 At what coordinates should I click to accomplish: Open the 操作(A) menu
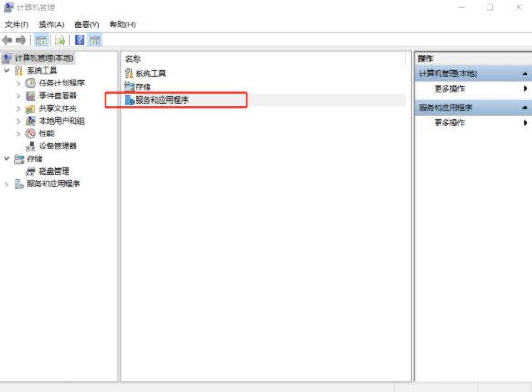(52, 25)
